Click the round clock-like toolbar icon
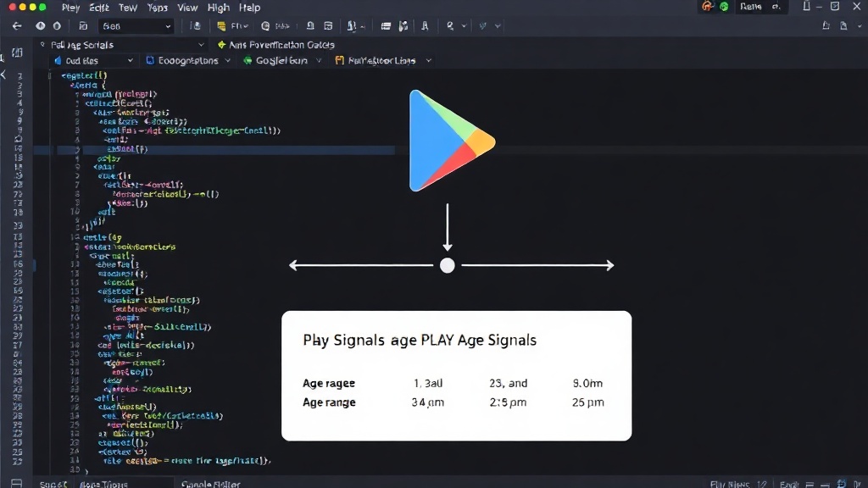 coord(265,26)
